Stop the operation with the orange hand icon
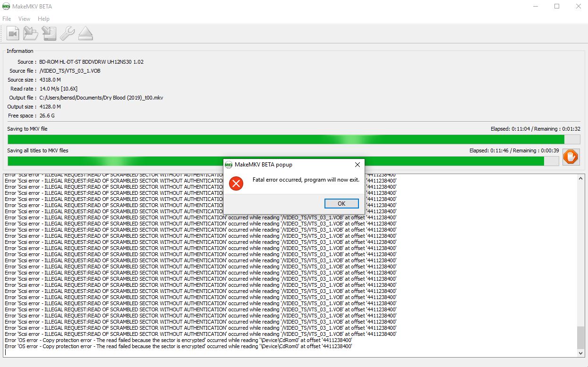 pos(571,157)
